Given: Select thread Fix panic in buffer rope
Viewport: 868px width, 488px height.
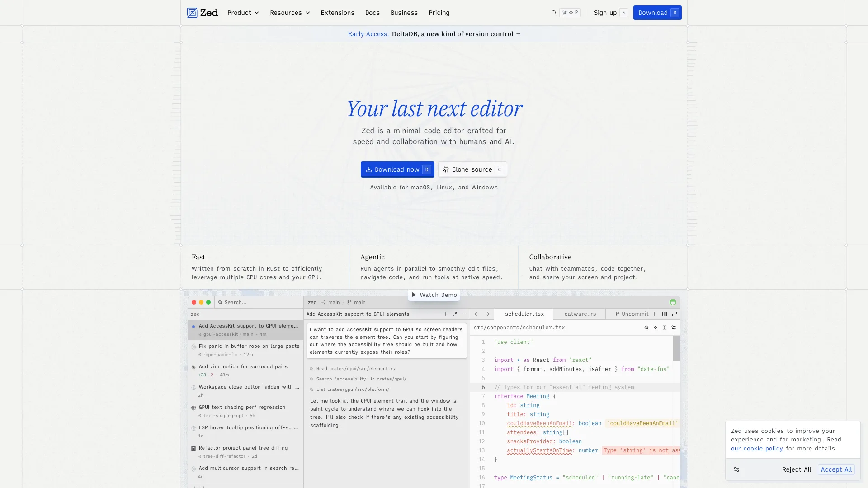Looking at the screenshot, I should pyautogui.click(x=245, y=350).
